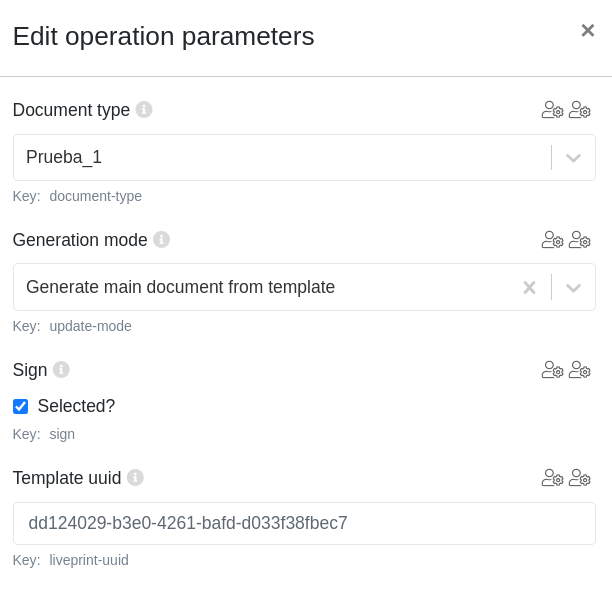Click the second user-settings icon beside Template uuid
Viewport: 612px width, 604px height.
pos(580,478)
